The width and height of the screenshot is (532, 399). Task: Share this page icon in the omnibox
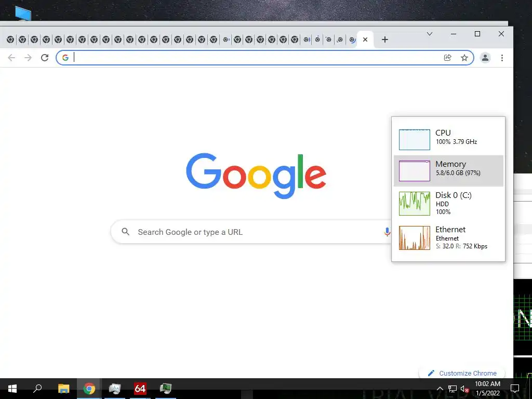[x=447, y=58]
